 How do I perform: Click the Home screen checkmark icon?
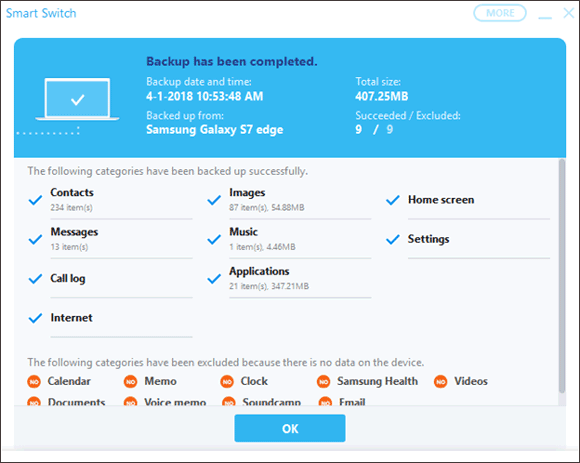[392, 200]
